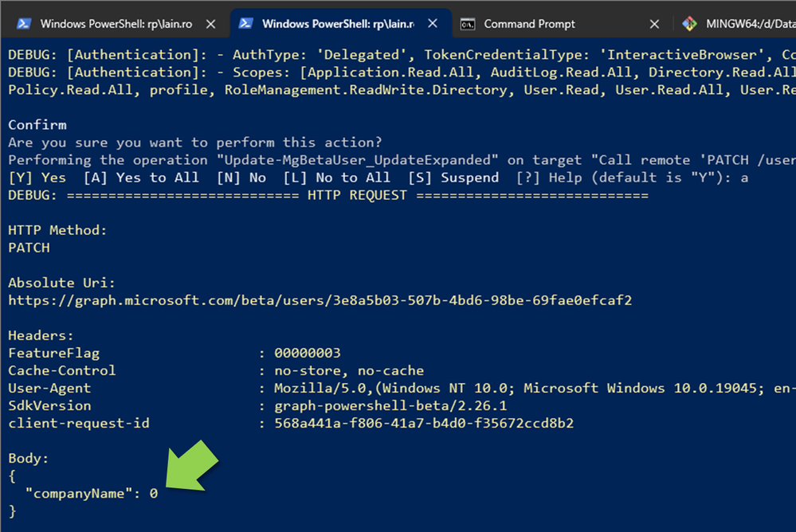Viewport: 796px width, 532px height.
Task: Close the Command Prompt tab
Action: click(x=655, y=24)
